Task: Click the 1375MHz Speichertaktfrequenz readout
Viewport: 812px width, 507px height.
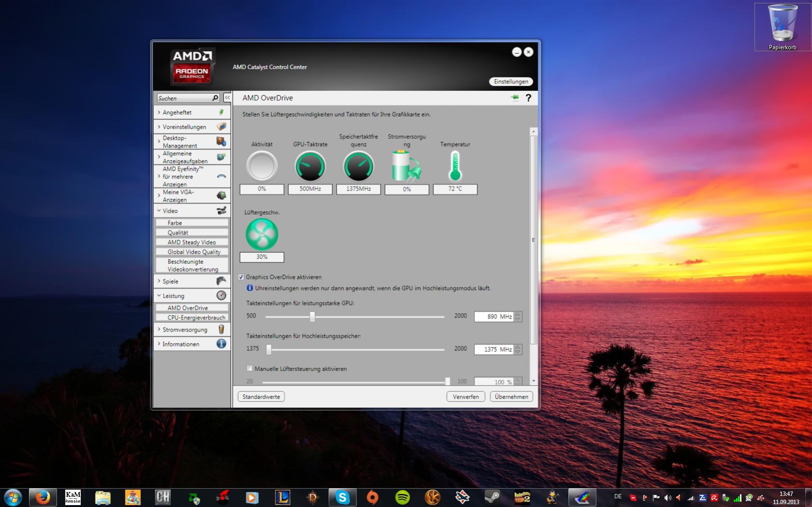Action: (x=358, y=189)
